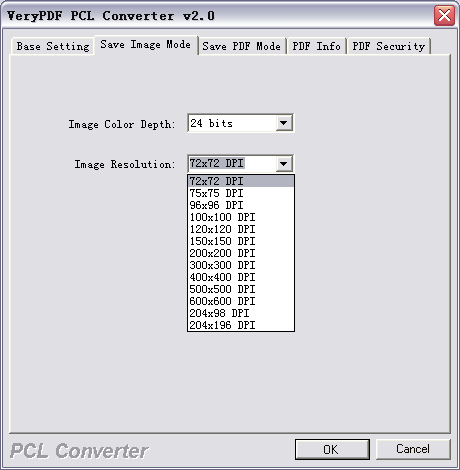The width and height of the screenshot is (460, 470).
Task: Switch to the Base Setting tab
Action: pos(53,46)
